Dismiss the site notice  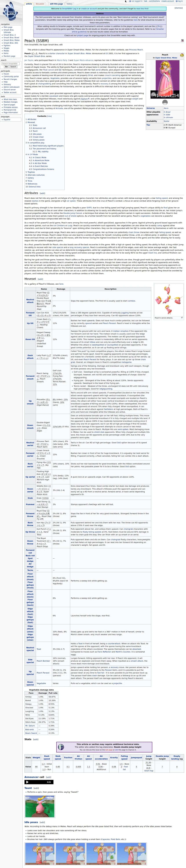pyautogui.click(x=179, y=8)
